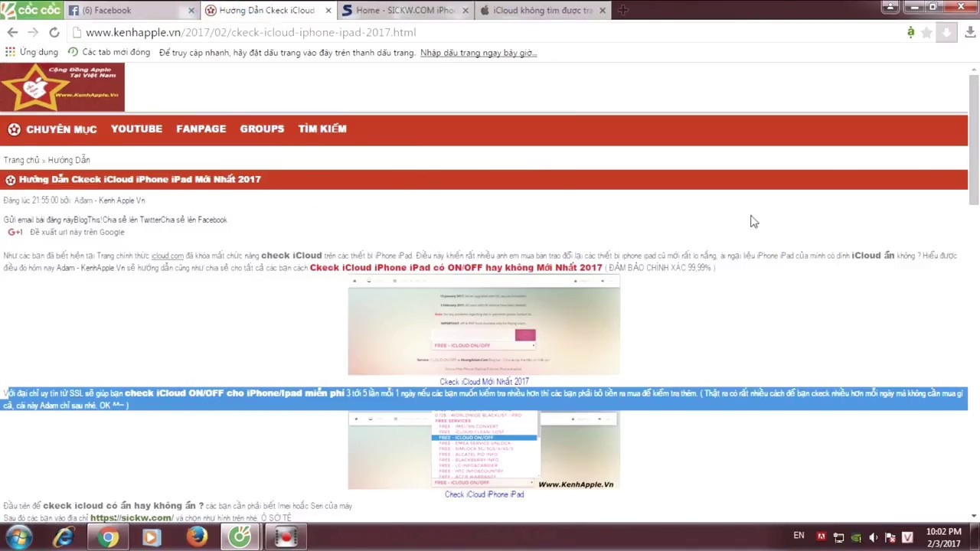The height and width of the screenshot is (551, 980).
Task: Click Chia sẻ lên Twitter link
Action: coord(131,220)
